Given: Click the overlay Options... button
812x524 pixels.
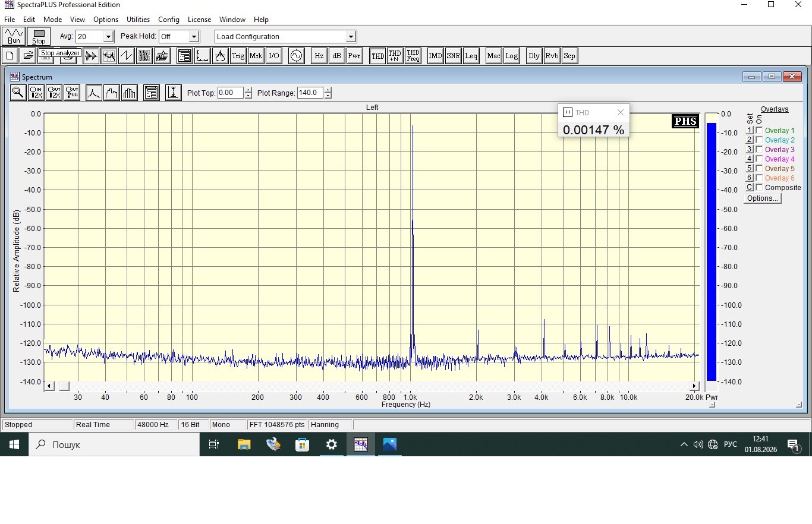Looking at the screenshot, I should click(x=763, y=198).
